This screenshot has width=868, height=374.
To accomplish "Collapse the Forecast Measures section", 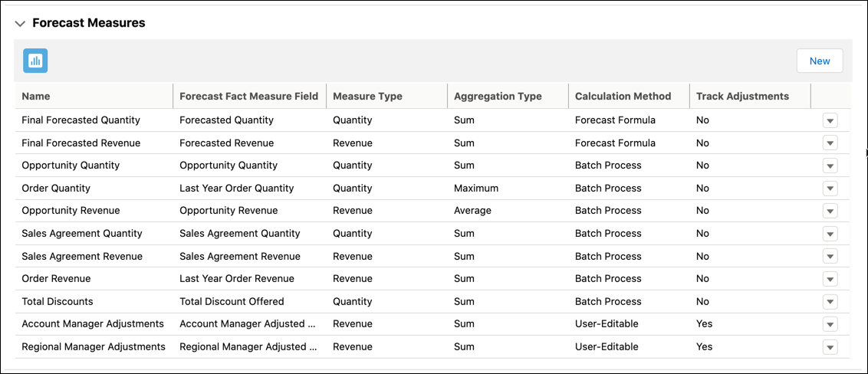I will [20, 24].
